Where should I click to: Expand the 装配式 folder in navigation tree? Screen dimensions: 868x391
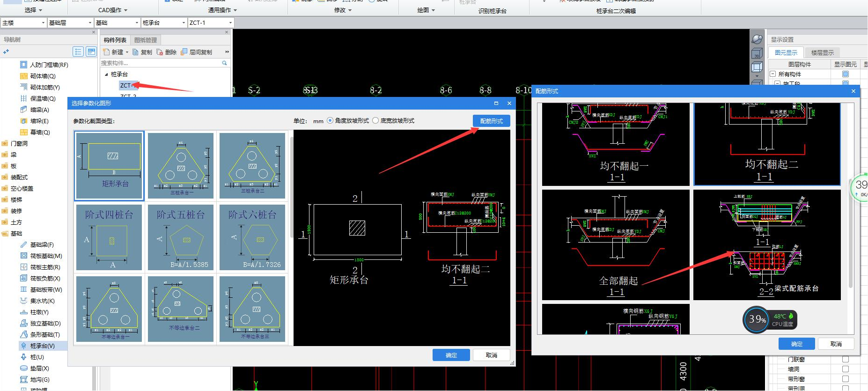5,177
